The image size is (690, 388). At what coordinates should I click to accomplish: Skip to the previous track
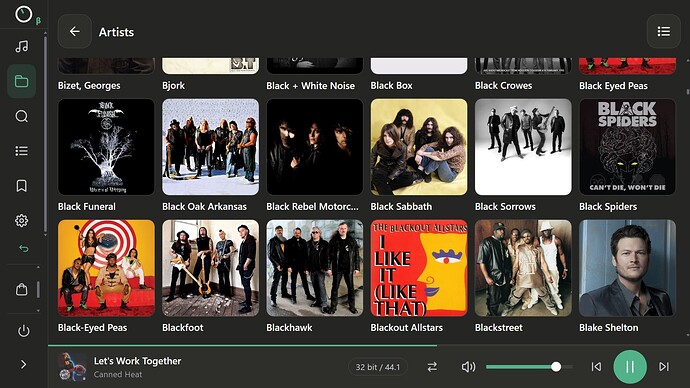pos(596,366)
